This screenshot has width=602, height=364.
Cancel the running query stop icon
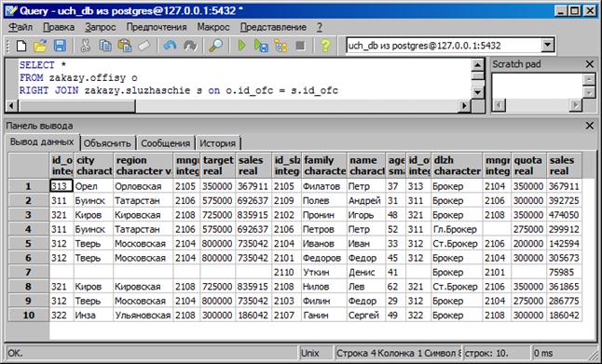(300, 46)
